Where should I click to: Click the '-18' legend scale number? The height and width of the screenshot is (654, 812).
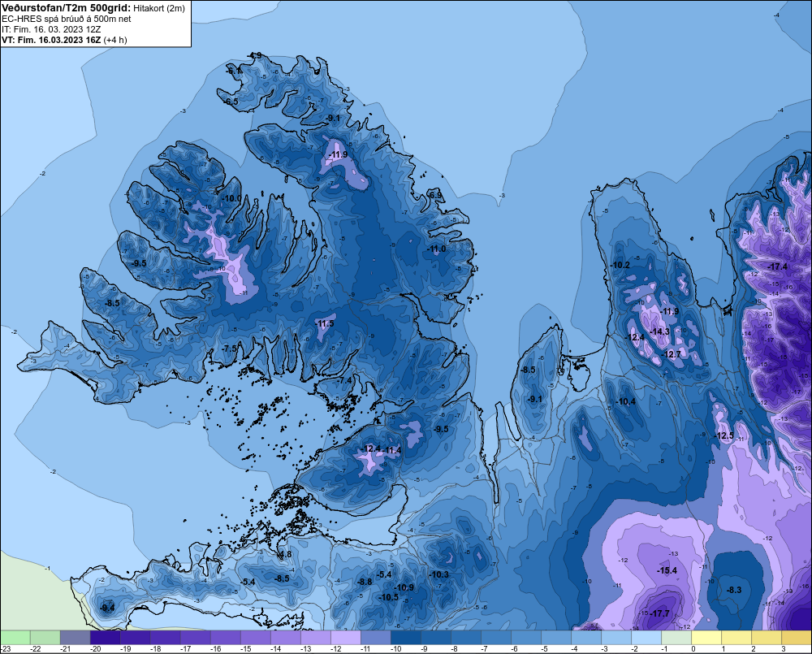[x=155, y=649]
